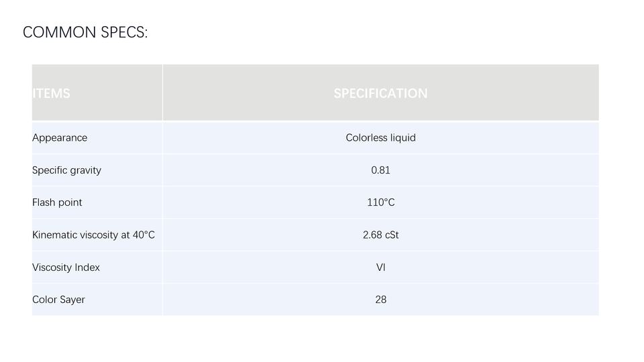This screenshot has width=644, height=362.
Task: Click the 110°C flash point value
Action: (x=381, y=202)
